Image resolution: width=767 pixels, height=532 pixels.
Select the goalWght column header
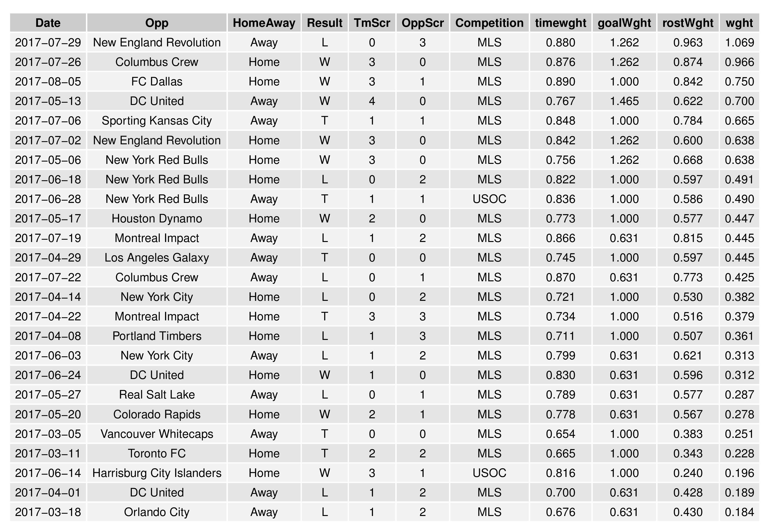(x=624, y=23)
